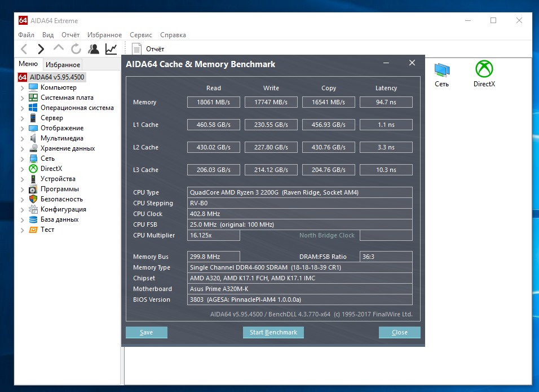Click the CPU Type Ryzen 3 2200G field

click(x=300, y=192)
